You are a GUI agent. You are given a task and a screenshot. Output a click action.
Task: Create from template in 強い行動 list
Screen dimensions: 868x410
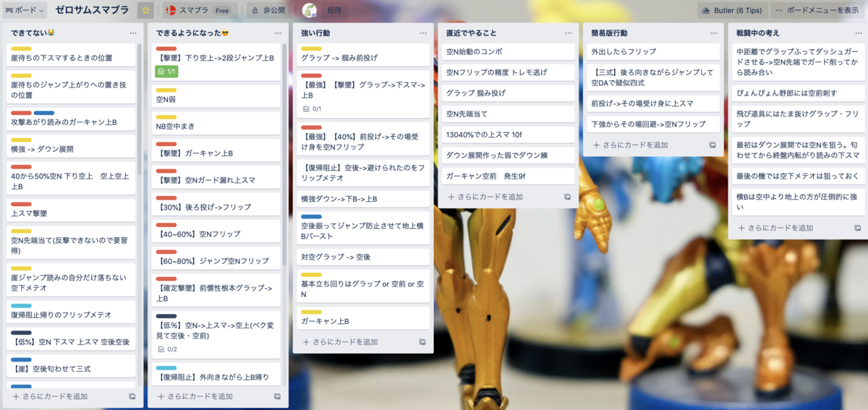(x=422, y=342)
